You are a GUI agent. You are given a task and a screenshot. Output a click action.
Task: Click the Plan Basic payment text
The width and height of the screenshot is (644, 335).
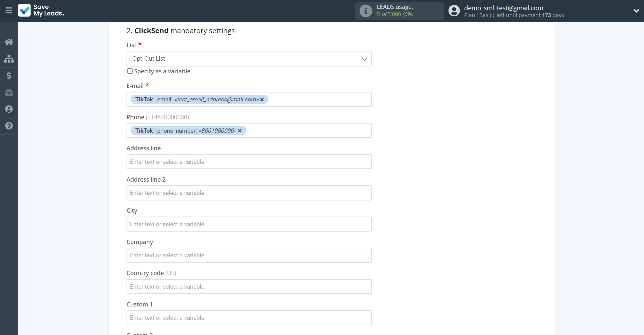coord(514,15)
